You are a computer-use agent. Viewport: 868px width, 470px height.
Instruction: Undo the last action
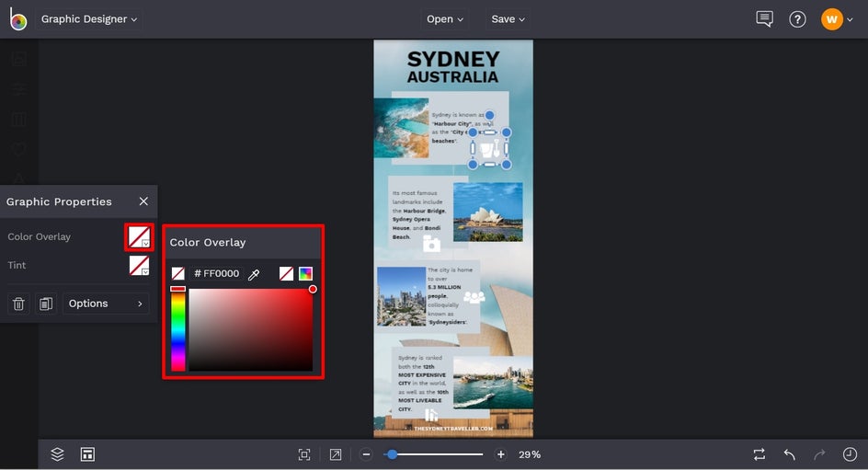(x=790, y=454)
